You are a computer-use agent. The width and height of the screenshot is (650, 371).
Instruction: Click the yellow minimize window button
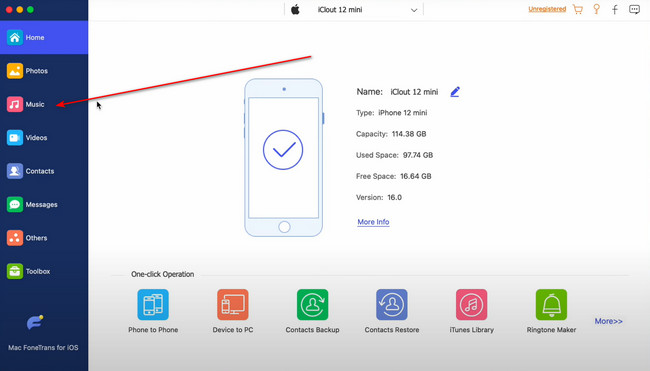click(19, 10)
